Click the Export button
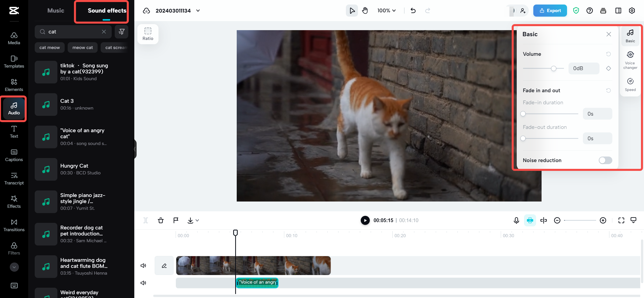 point(550,11)
